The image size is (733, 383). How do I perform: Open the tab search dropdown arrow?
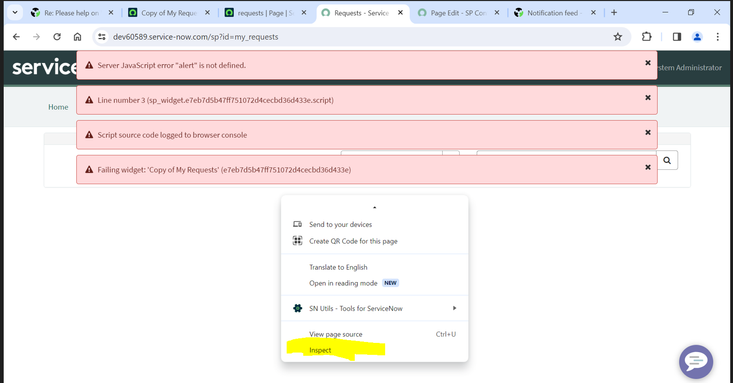(x=15, y=13)
